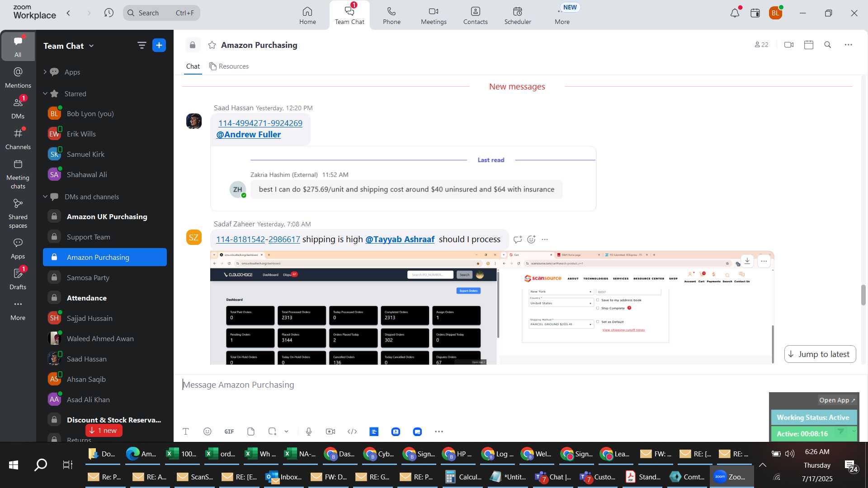
Task: Attach a file to the message
Action: 251,432
